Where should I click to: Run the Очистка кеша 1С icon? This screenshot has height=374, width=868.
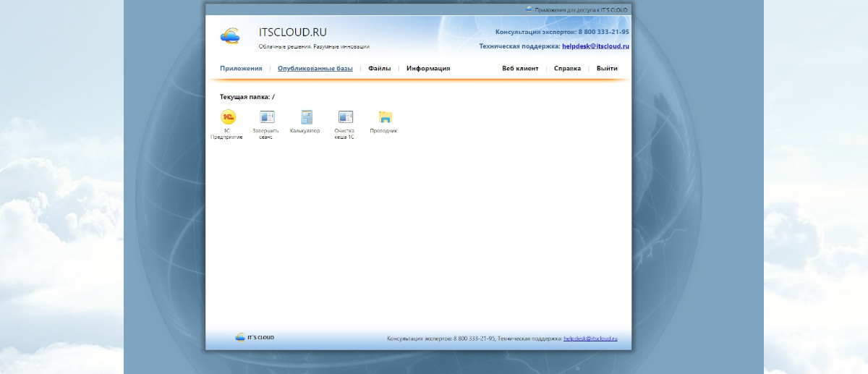click(x=345, y=117)
